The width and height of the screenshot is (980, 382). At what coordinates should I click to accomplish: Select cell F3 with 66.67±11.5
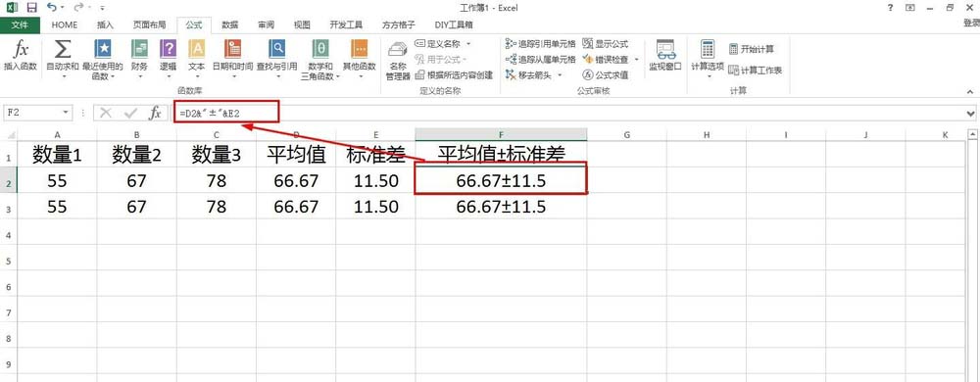501,206
